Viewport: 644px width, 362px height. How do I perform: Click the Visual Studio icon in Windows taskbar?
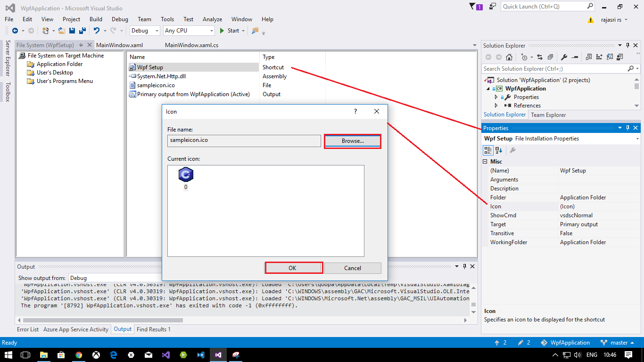pyautogui.click(x=218, y=355)
